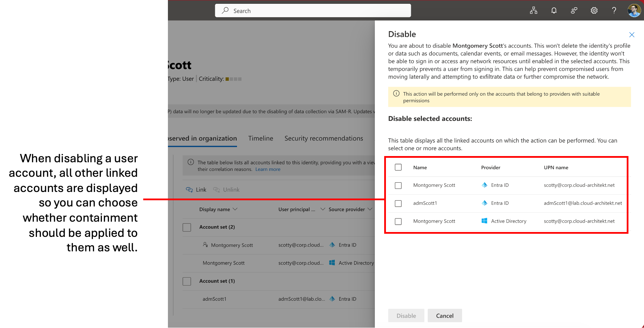The height and width of the screenshot is (328, 644).
Task: Close the Disable panel with X
Action: click(632, 35)
